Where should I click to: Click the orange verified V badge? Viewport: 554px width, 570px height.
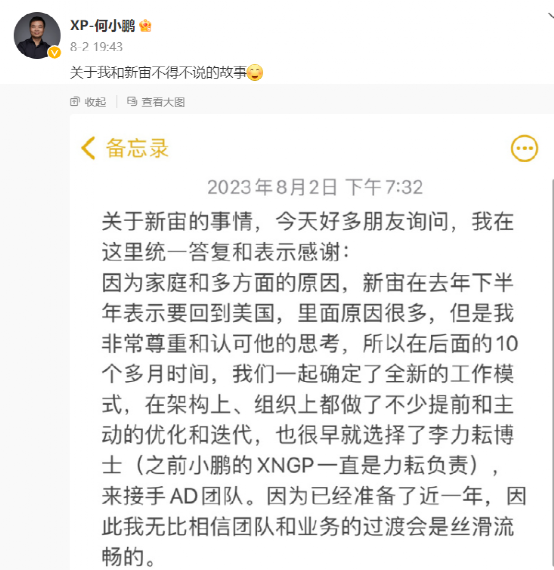coord(55,53)
